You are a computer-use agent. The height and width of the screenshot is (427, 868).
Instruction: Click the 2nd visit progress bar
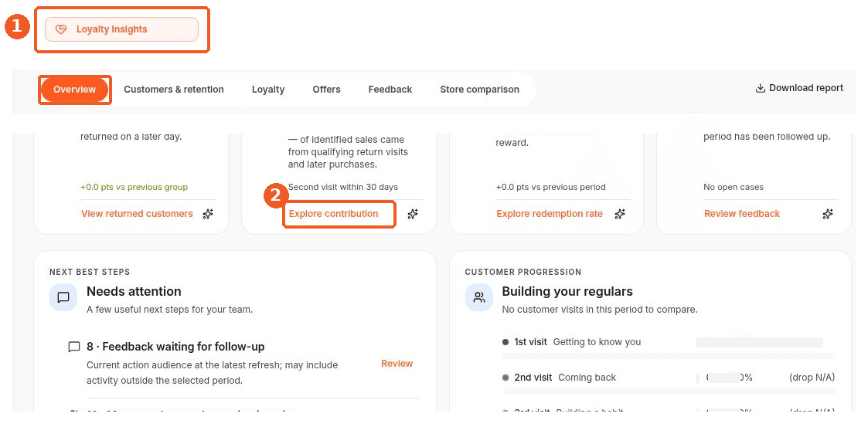point(669,391)
